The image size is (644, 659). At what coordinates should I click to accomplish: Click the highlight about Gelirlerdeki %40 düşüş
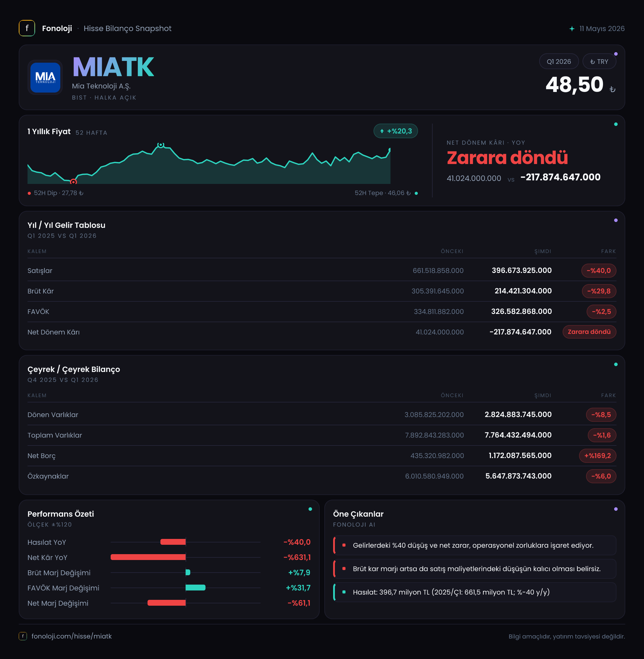click(x=475, y=545)
